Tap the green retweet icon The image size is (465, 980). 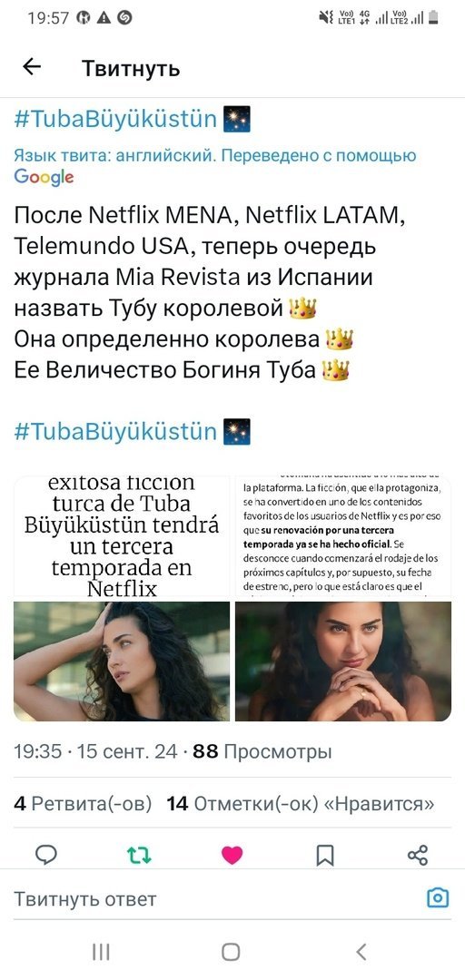[139, 855]
